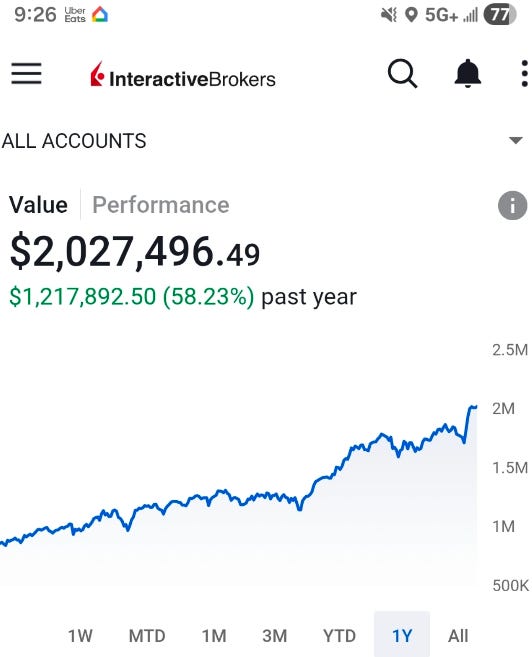Screen dimensions: 532x657
Task: Switch to the Performance tab
Action: [161, 205]
